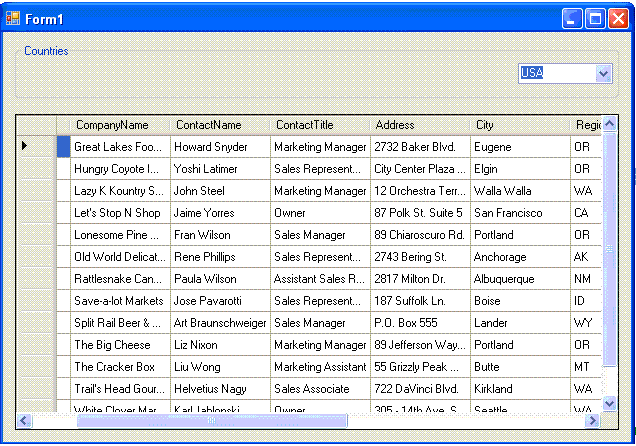Sort by the ContactName column header
This screenshot has height=446, width=636.
tap(220, 125)
